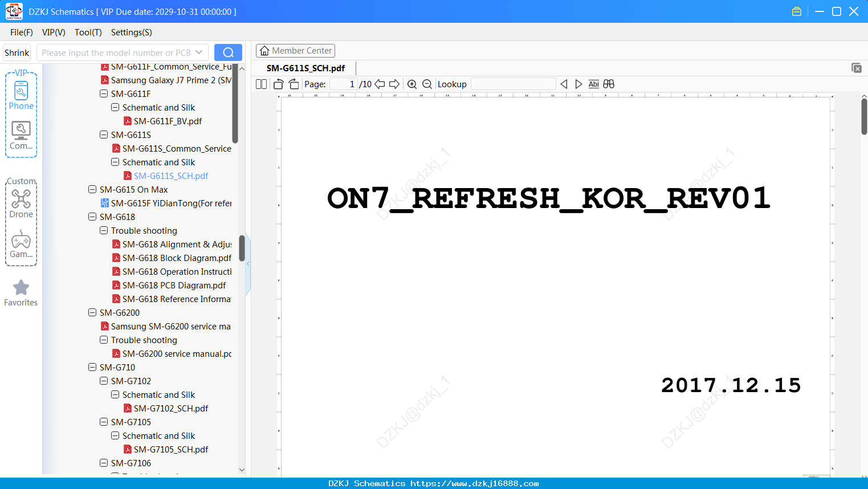Image resolution: width=868 pixels, height=489 pixels.
Task: Click the blue search magnifier button
Action: coord(228,52)
